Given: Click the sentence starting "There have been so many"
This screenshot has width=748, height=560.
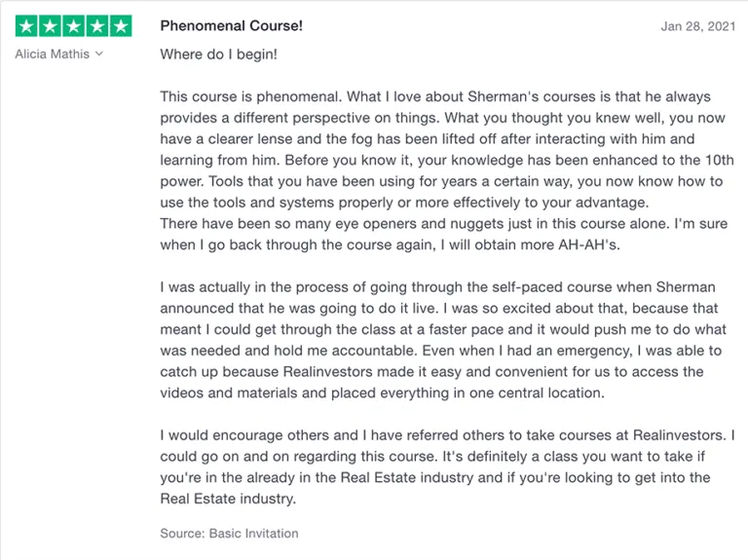Looking at the screenshot, I should click(444, 234).
